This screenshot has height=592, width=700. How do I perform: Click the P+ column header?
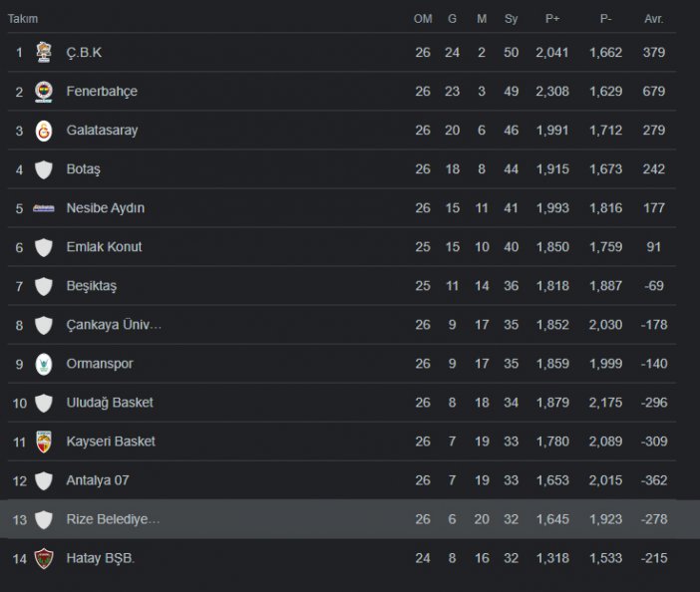tap(552, 19)
